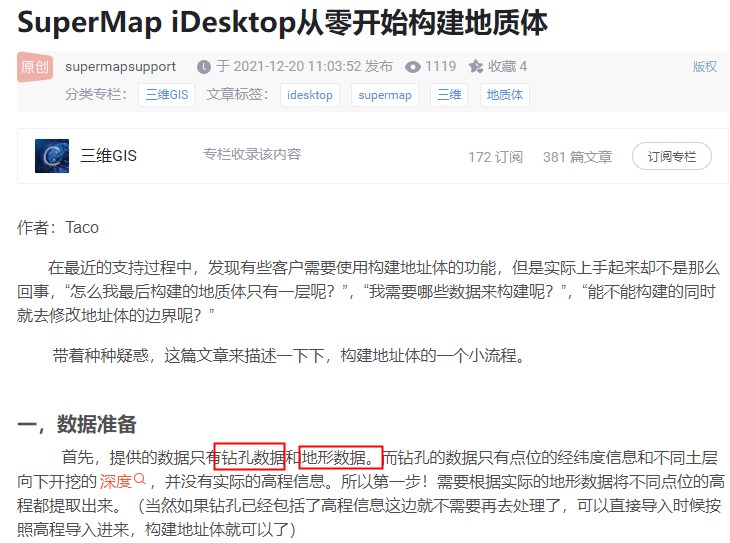Open the 三维GIS category tag
The width and height of the screenshot is (730, 543).
(167, 95)
